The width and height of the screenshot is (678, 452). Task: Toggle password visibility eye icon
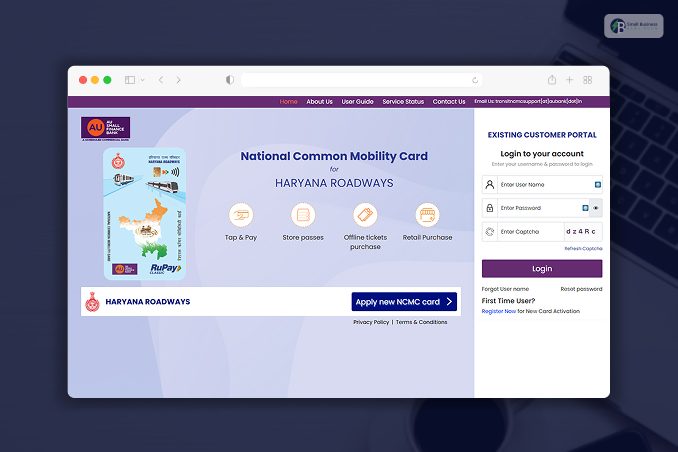(x=596, y=208)
